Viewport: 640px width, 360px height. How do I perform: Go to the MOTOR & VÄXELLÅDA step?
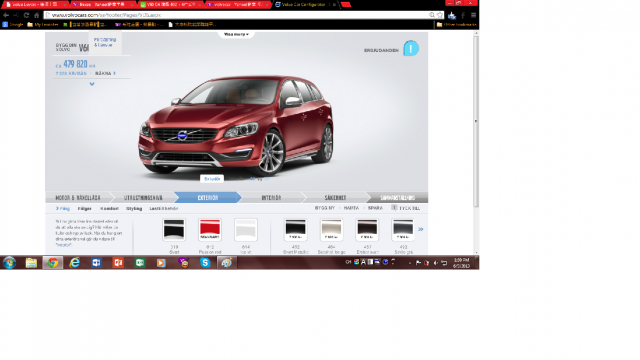coord(78,198)
